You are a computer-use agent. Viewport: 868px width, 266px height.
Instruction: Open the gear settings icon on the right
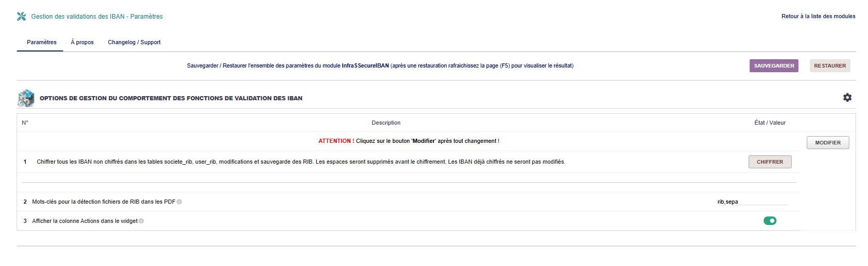847,98
